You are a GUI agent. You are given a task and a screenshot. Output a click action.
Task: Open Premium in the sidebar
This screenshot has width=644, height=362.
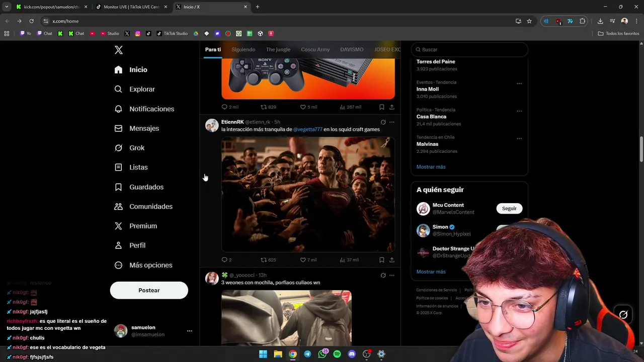[136, 226]
